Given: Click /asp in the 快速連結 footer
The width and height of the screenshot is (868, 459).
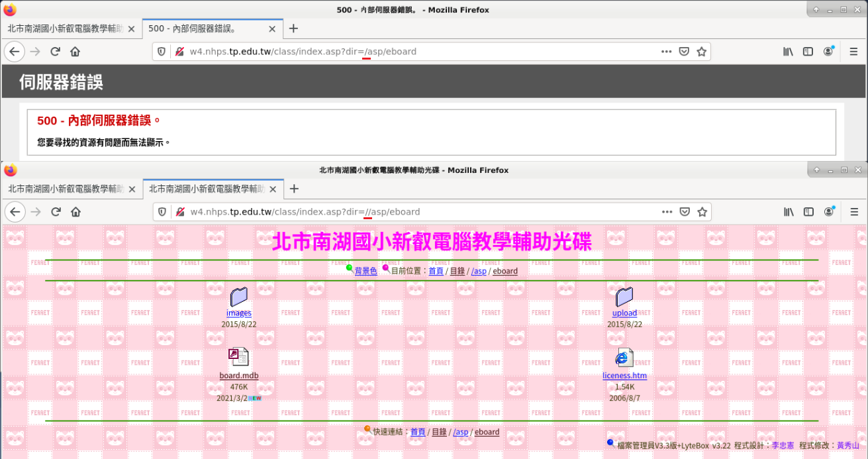Looking at the screenshot, I should 460,432.
